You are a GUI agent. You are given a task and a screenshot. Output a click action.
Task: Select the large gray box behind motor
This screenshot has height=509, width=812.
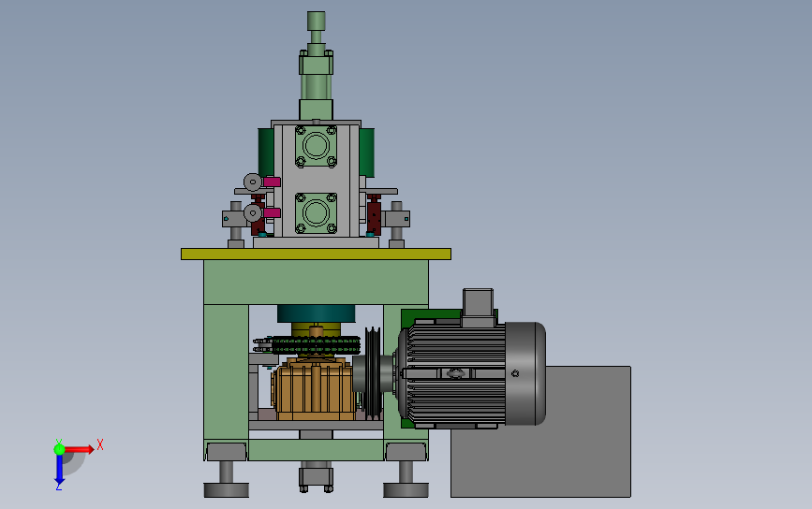tap(540, 431)
